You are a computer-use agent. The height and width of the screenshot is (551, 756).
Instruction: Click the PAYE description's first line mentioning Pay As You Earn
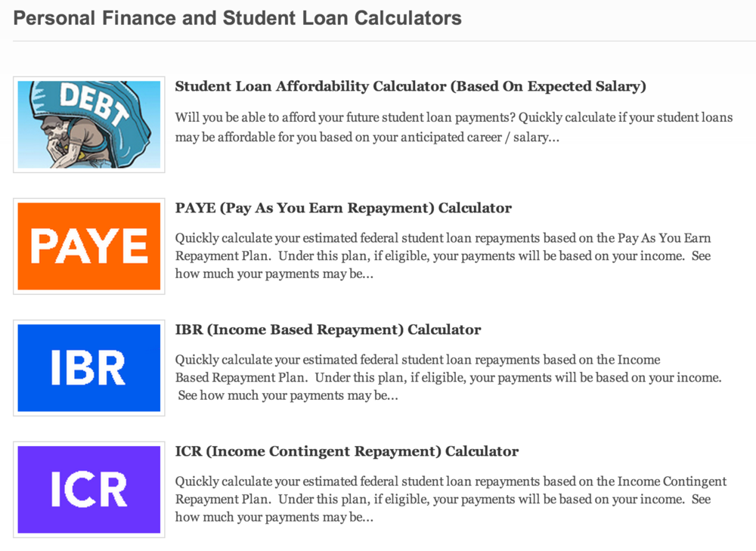click(x=443, y=238)
